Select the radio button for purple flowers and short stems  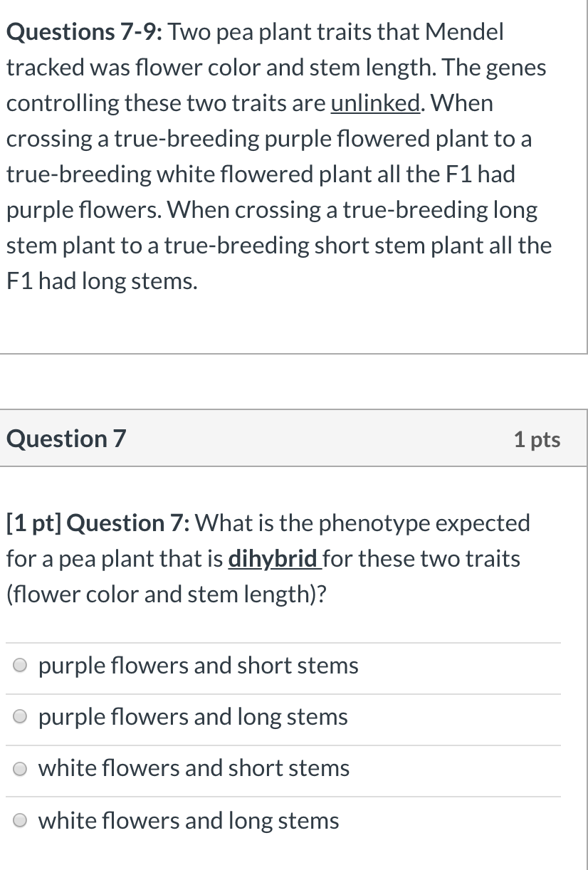19,665
